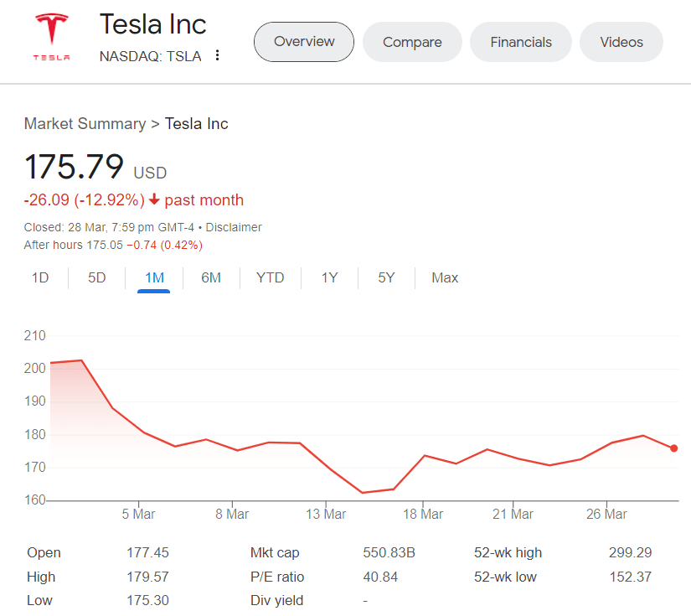The image size is (691, 616).
Task: Select the Max time range
Action: click(x=445, y=278)
